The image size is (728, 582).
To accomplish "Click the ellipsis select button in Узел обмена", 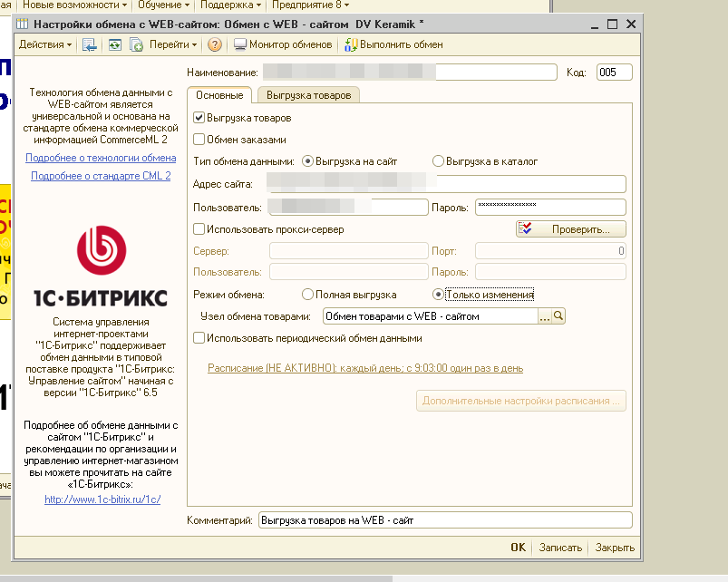I will click(x=545, y=316).
